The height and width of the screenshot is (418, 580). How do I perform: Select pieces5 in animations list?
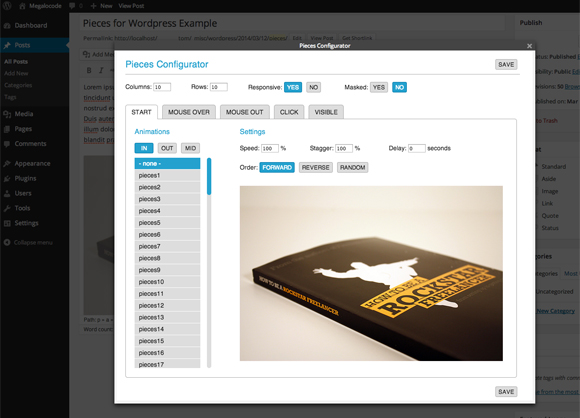(x=167, y=223)
